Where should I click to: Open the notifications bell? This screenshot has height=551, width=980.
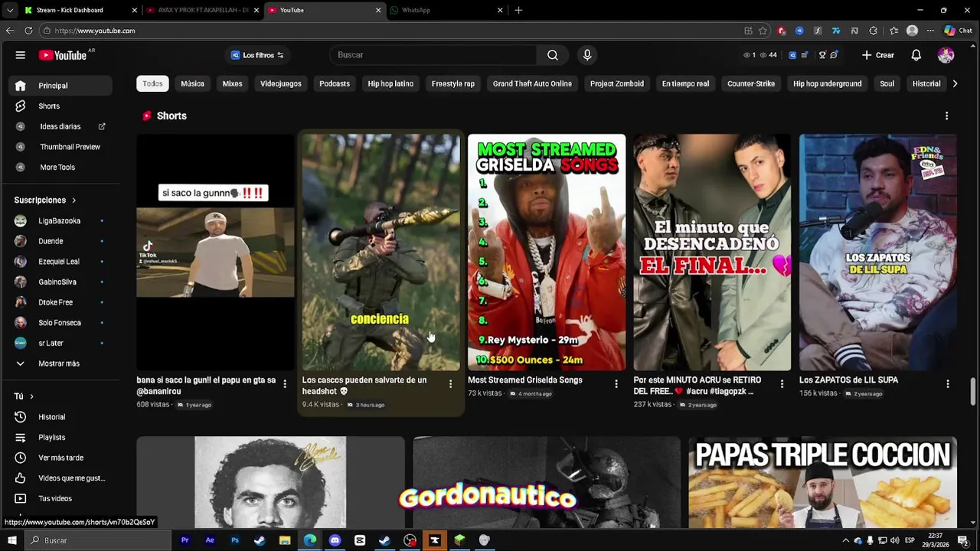tap(916, 55)
